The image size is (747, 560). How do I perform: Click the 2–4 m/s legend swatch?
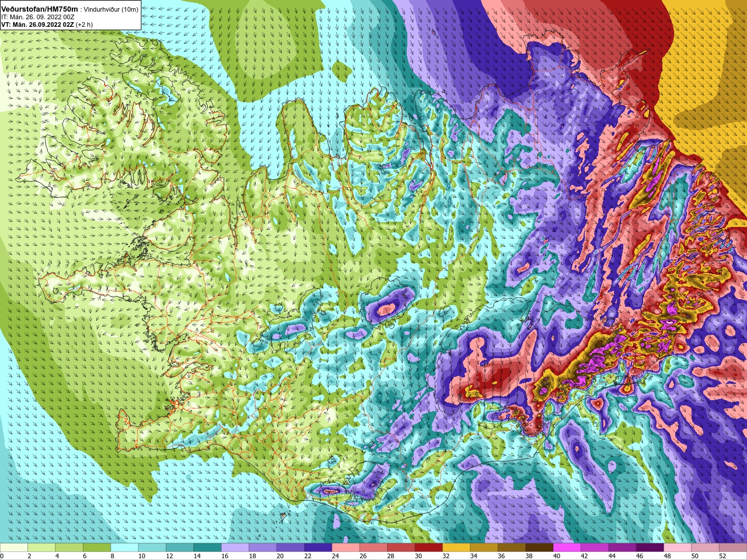click(41, 548)
